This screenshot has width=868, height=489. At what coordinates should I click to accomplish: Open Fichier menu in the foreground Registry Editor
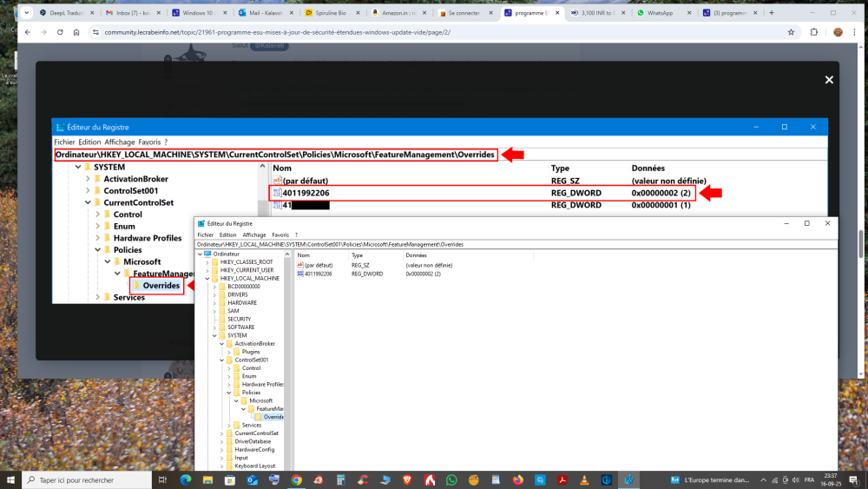point(205,235)
